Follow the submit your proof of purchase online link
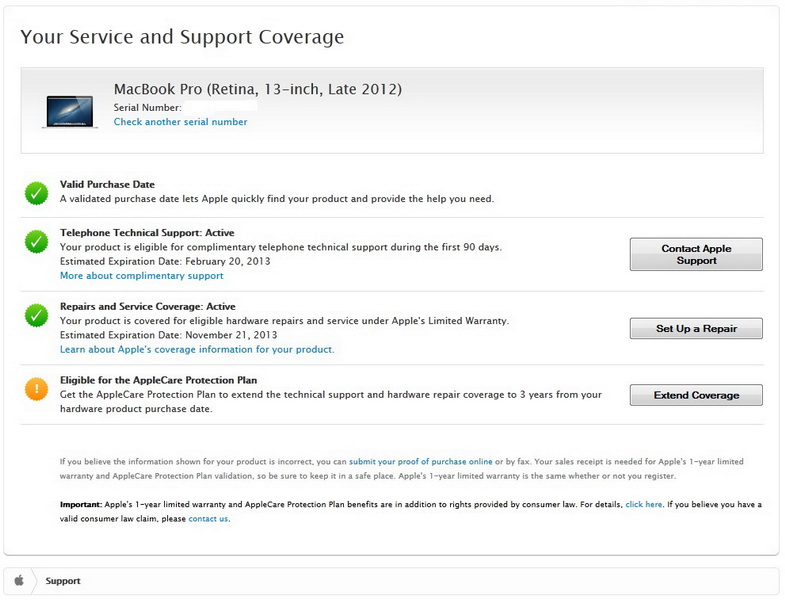The height and width of the screenshot is (600, 785). [x=420, y=461]
